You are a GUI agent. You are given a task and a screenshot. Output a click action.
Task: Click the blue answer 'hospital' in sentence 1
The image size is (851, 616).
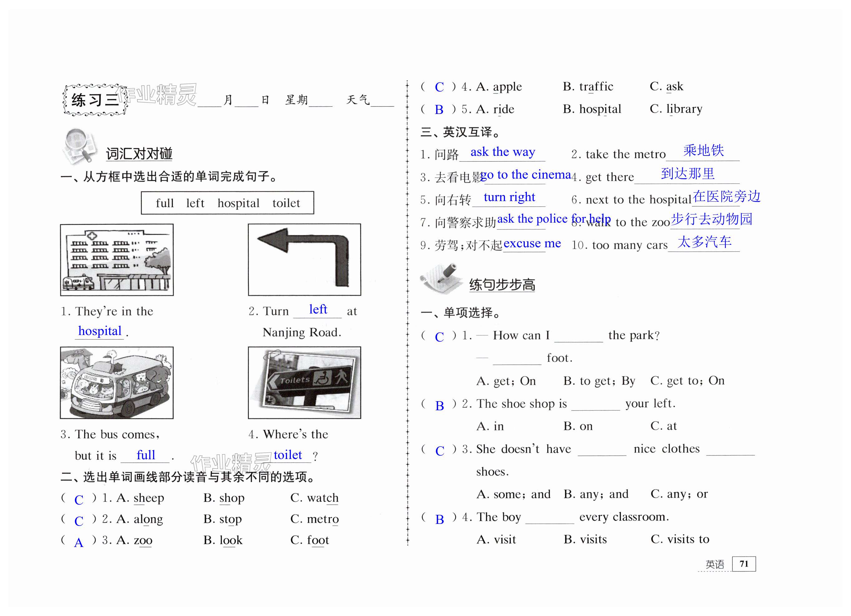pyautogui.click(x=100, y=331)
